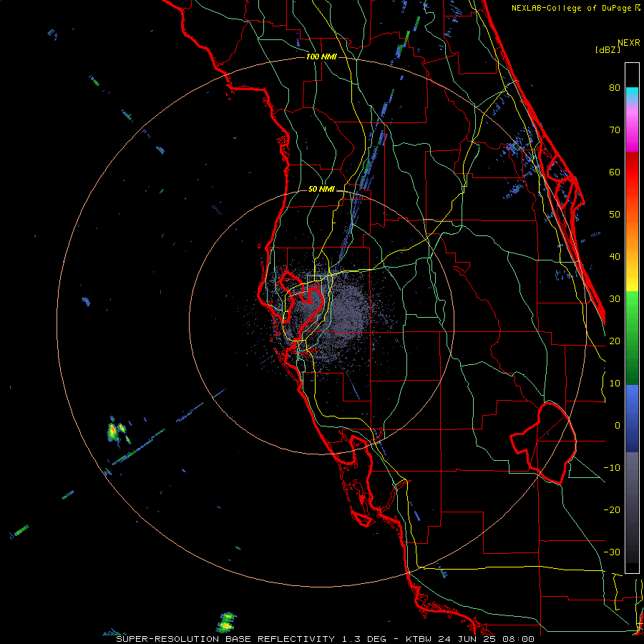Click the "NEXLAB-College of DuPage" credit text
This screenshot has width=644, height=644.
571,8
